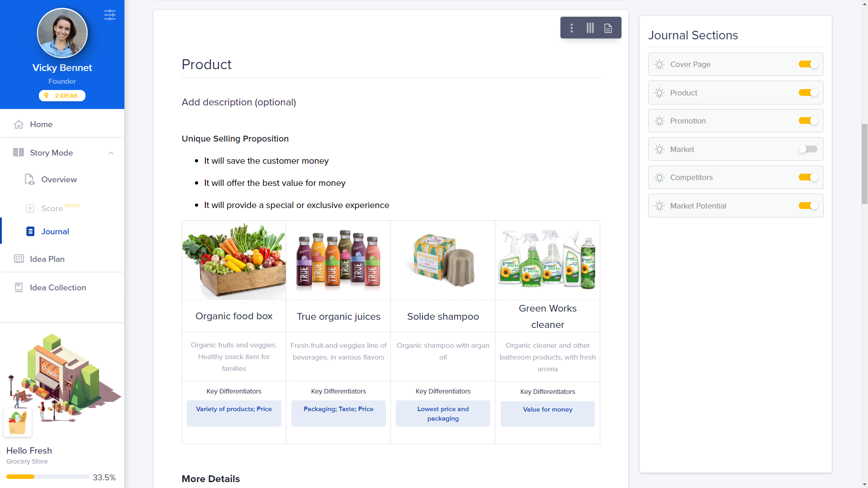Click the Home icon in the sidebar
This screenshot has width=868, height=488.
(x=19, y=124)
